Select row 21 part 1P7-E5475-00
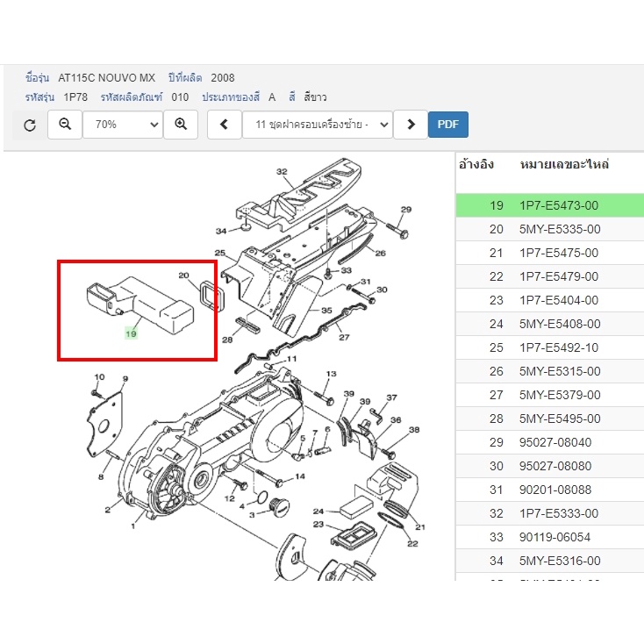This screenshot has height=644, width=644. [550, 253]
